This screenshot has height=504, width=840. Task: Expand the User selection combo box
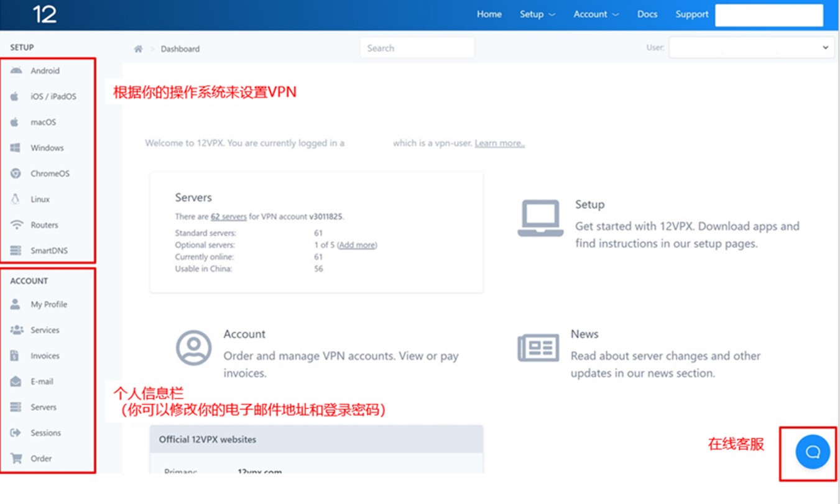(751, 47)
